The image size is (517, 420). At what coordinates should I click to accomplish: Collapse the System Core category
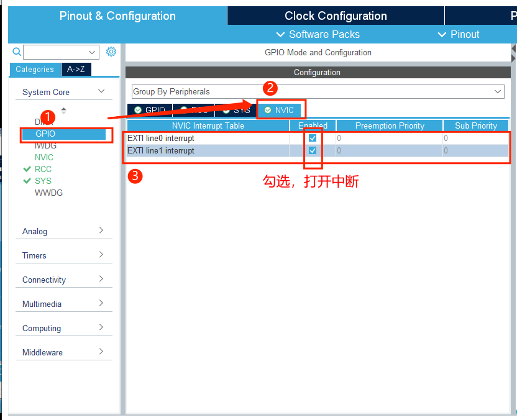101,91
